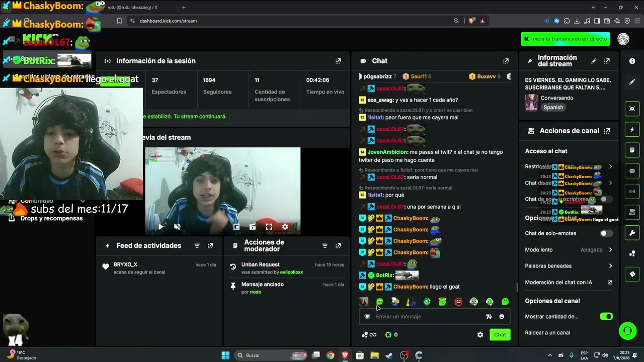Click JovenAmbicion username in chat
The image size is (644, 362).
(387, 152)
